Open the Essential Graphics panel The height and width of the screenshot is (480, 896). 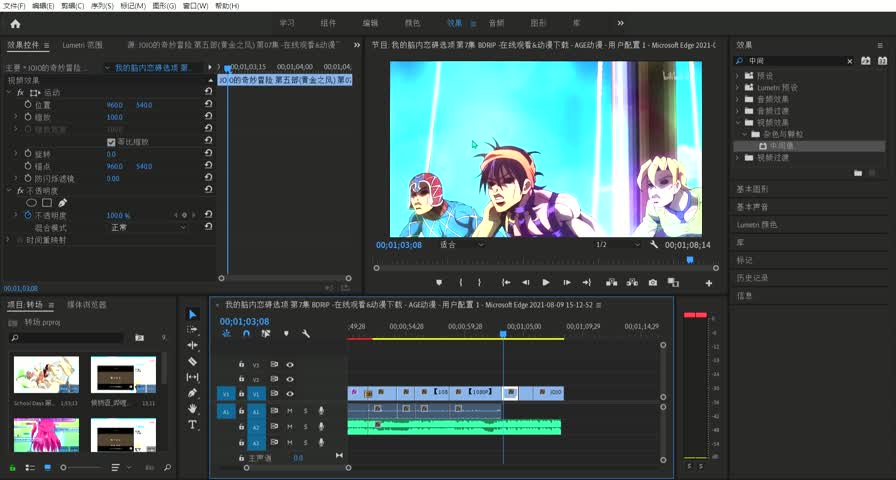tap(752, 189)
